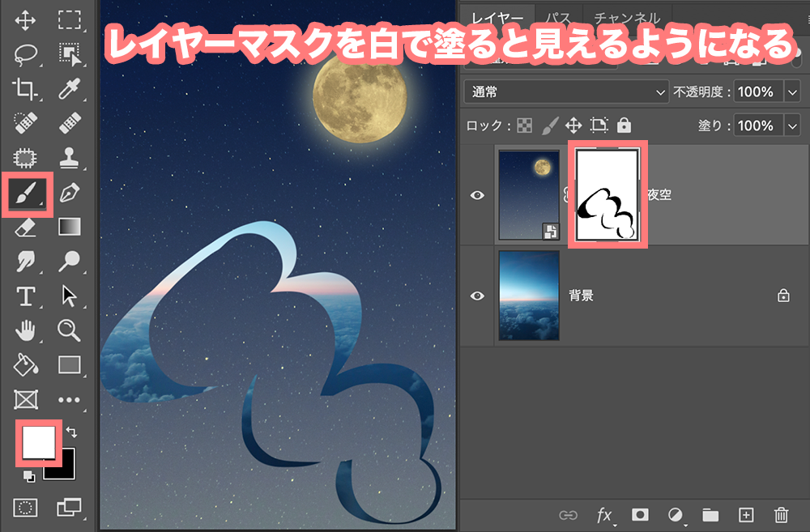Select the Hand tool
This screenshot has width=810, height=532.
pos(25,330)
